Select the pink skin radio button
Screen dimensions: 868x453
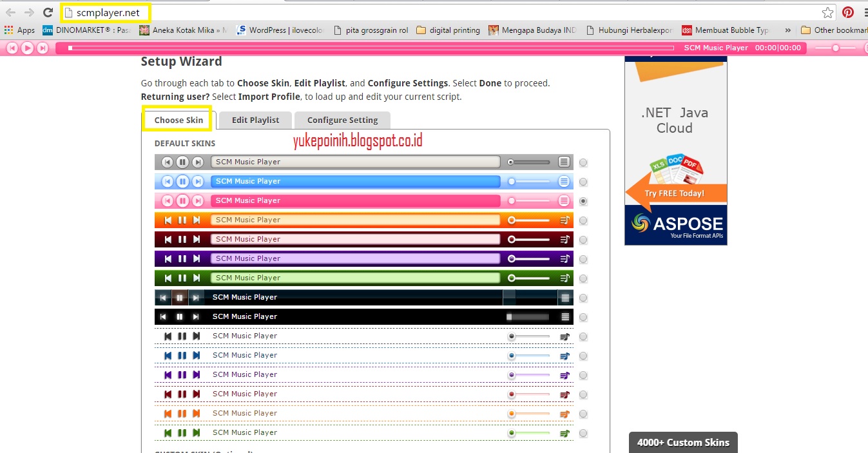[583, 201]
